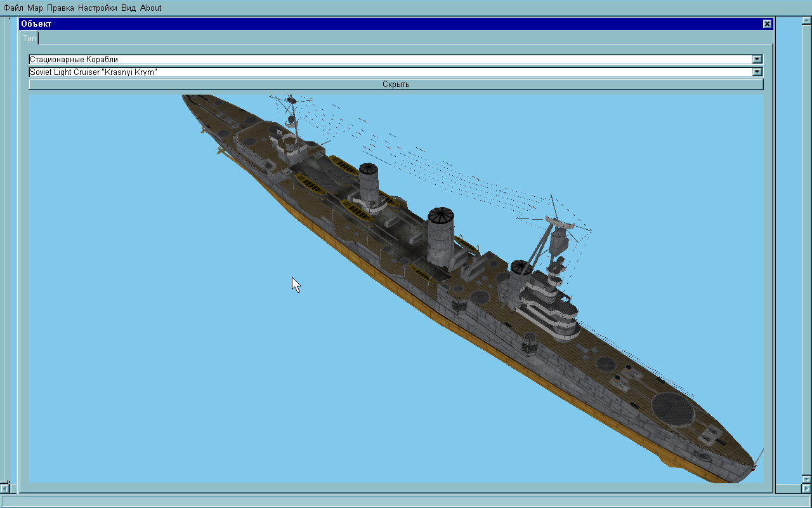Click the 3D cruiser model preview
812x508 pixels.
click(x=396, y=288)
